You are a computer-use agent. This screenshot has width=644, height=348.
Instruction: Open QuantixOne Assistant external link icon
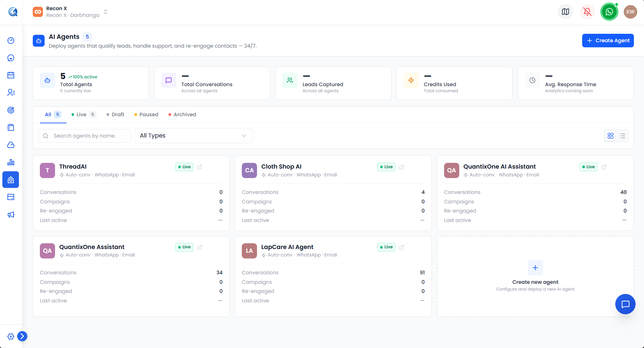[x=200, y=247]
